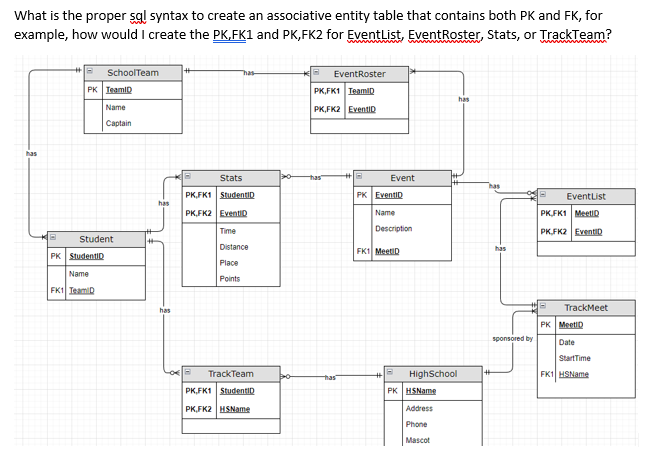This screenshot has height=452, width=648.
Task: Collapse the EventList entity box
Action: (x=543, y=194)
